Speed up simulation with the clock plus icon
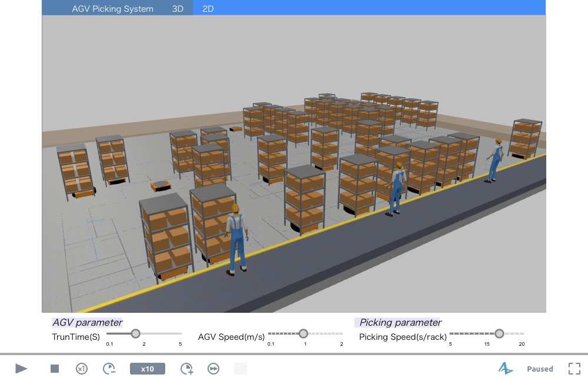Viewport: 588px width, 381px height. [x=186, y=369]
